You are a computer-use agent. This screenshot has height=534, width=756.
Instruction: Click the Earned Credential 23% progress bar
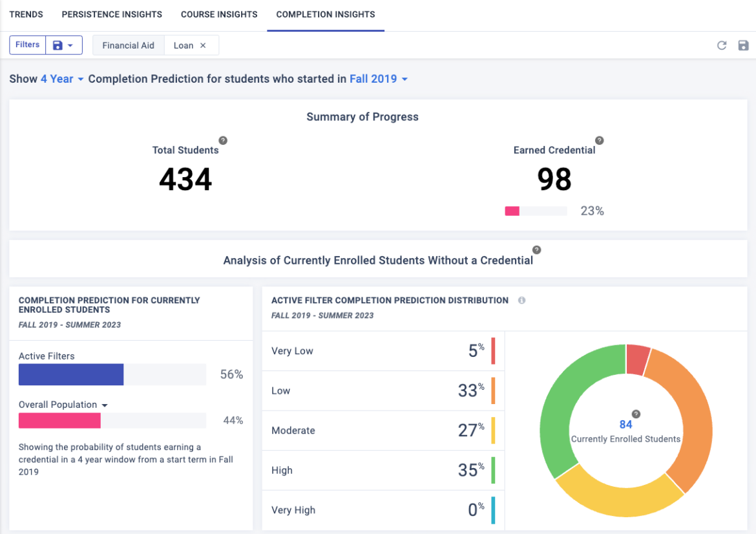(536, 211)
